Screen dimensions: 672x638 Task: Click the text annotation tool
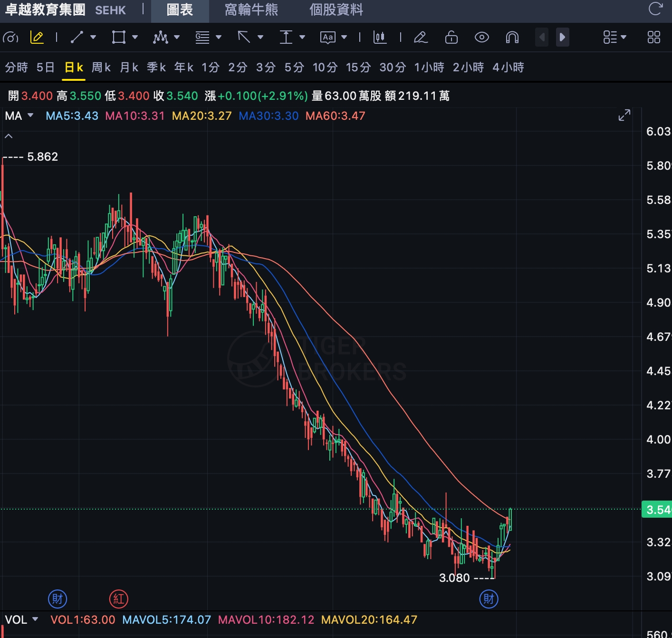tap(328, 37)
